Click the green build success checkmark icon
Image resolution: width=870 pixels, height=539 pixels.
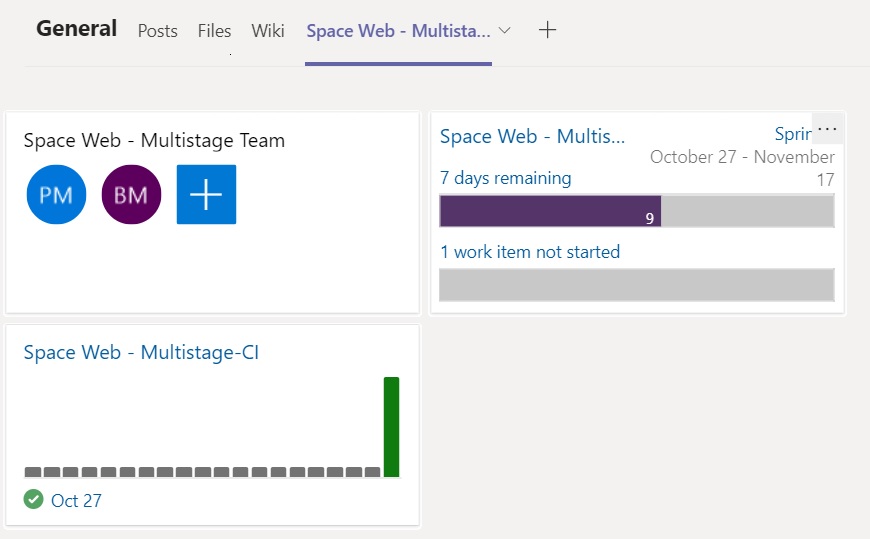[34, 500]
